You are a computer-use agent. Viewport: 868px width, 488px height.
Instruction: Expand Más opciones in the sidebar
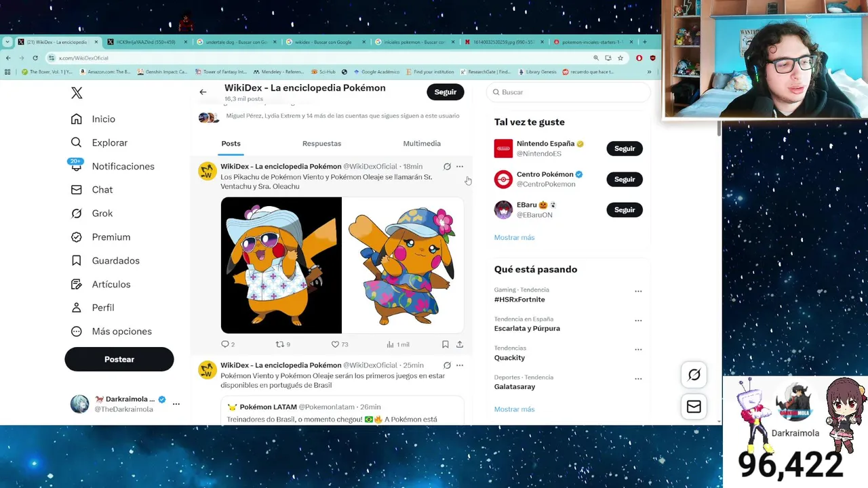[x=111, y=331]
